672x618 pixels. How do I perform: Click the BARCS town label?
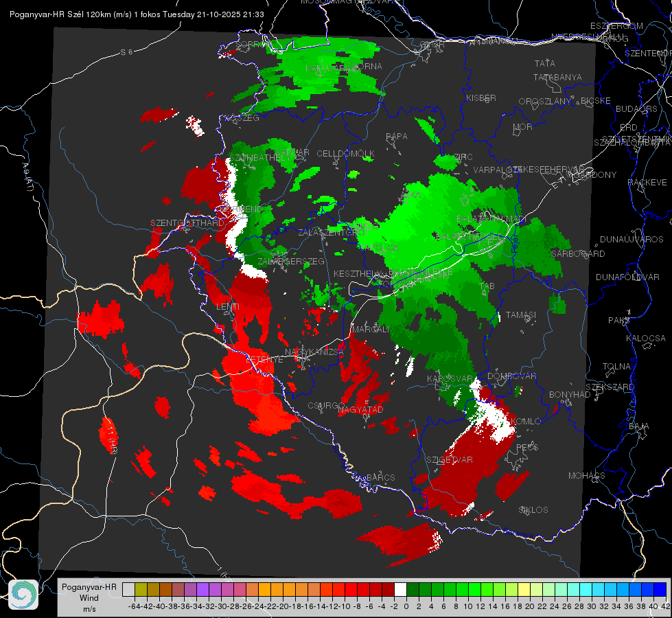pyautogui.click(x=380, y=477)
